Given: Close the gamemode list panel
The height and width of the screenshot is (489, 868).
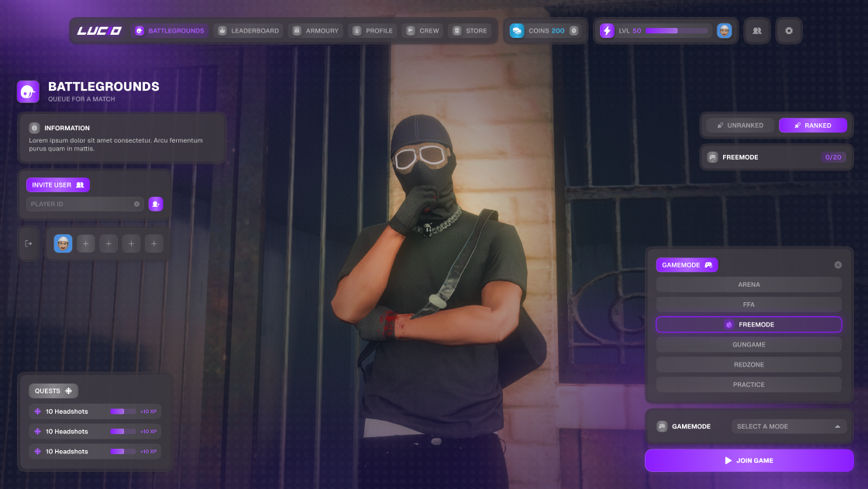Looking at the screenshot, I should (x=838, y=265).
